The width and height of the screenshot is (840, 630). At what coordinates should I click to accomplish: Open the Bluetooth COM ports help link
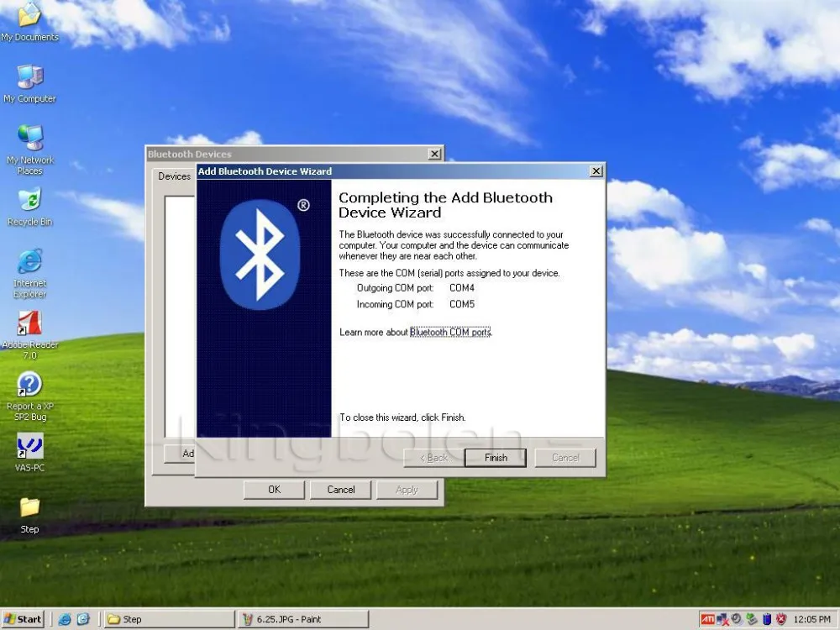pos(450,332)
